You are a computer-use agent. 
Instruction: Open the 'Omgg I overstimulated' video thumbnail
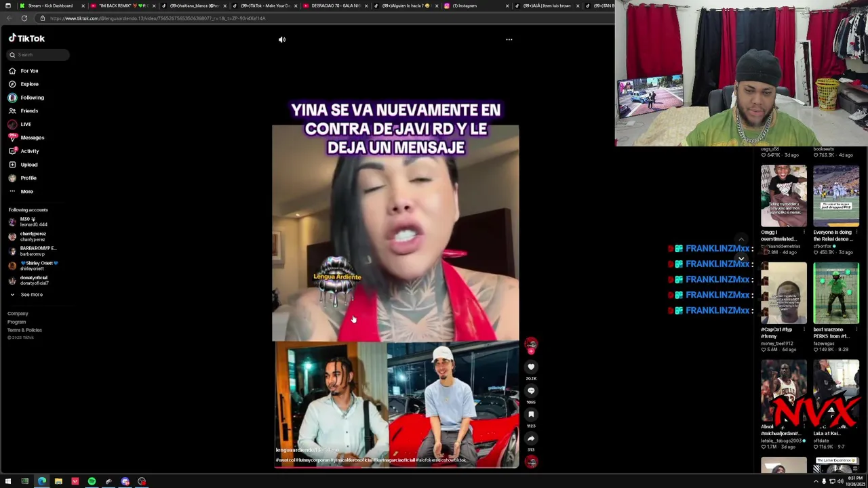(x=784, y=197)
